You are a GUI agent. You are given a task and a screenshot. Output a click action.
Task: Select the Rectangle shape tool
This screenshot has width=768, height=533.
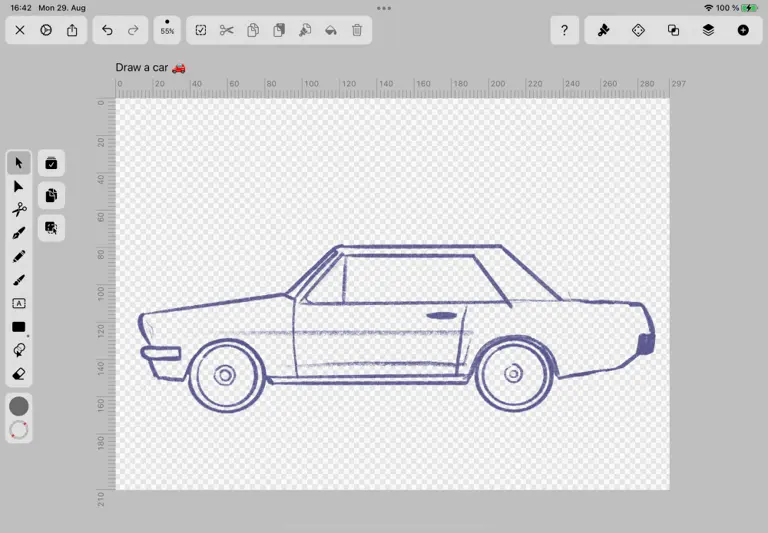(19, 327)
